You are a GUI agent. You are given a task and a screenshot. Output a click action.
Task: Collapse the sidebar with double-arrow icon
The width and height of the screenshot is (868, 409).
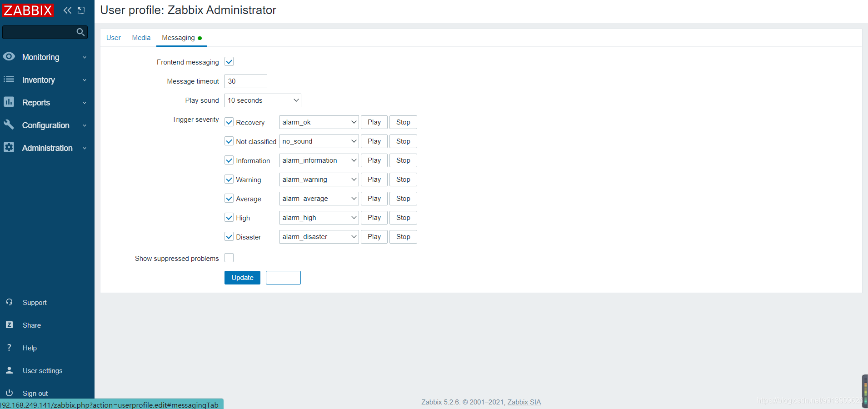[67, 10]
